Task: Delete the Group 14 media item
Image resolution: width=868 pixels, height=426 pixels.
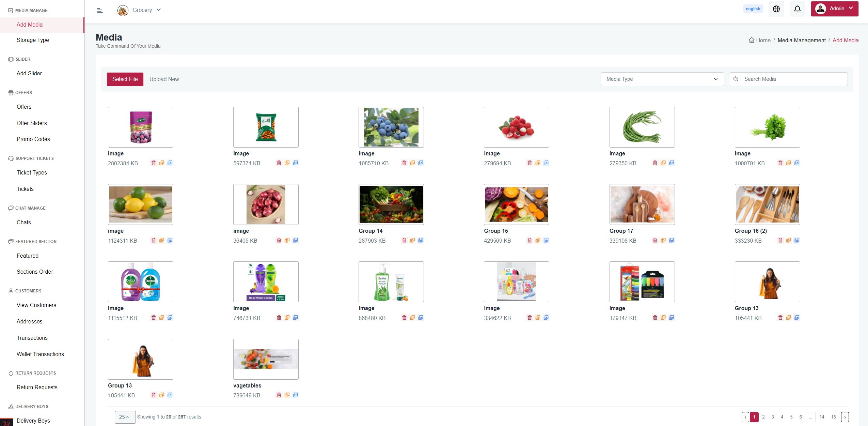Action: pos(404,240)
